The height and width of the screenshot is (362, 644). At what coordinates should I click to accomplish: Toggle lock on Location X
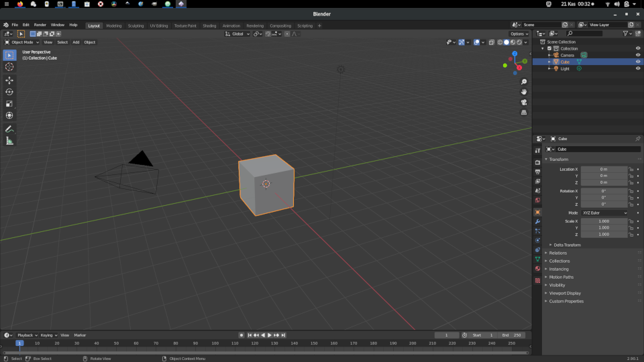click(631, 169)
